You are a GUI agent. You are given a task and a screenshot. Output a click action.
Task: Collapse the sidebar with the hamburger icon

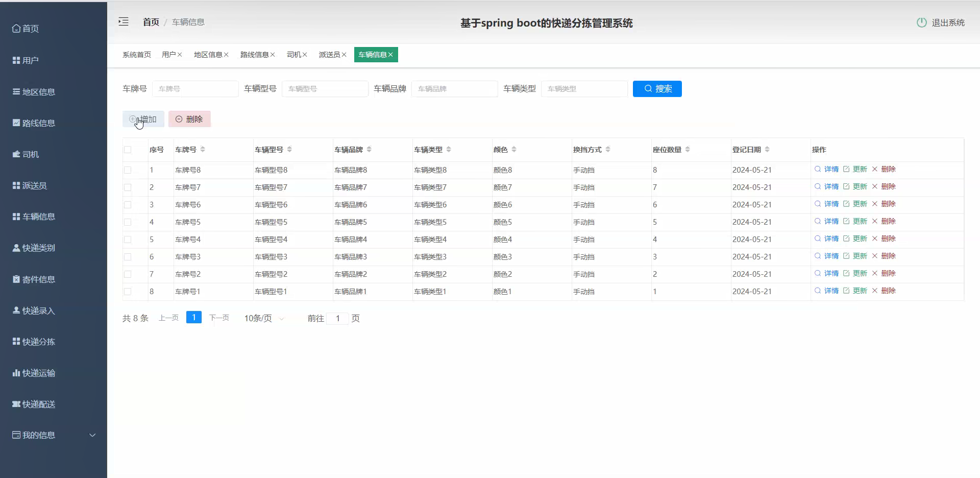click(x=123, y=22)
